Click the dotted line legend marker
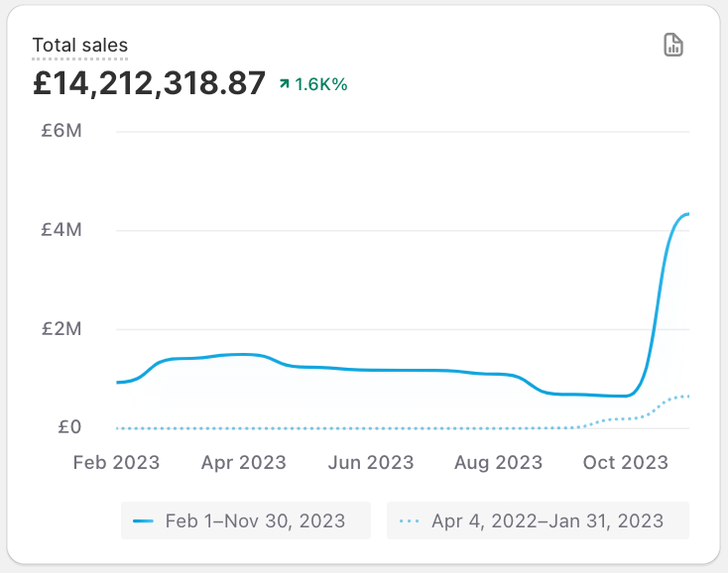 (x=409, y=520)
